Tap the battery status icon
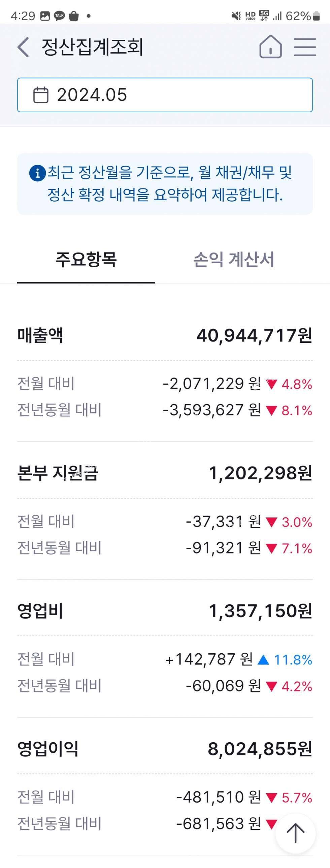The image size is (330, 868). pos(316,16)
